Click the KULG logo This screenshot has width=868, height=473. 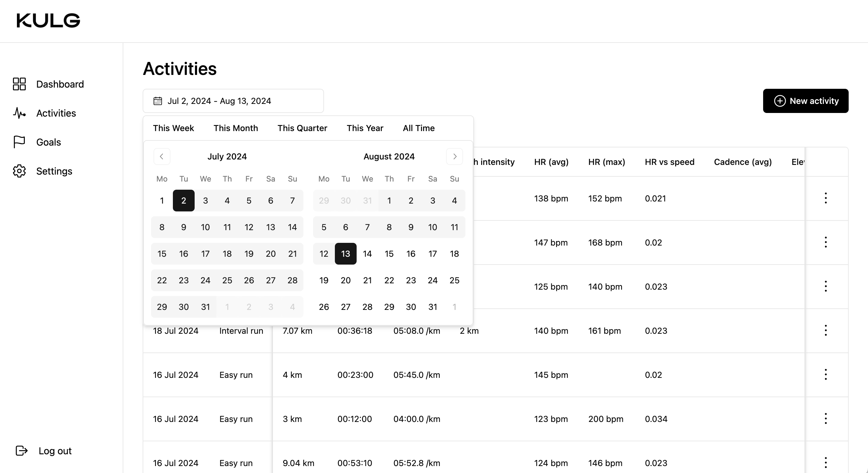pos(48,21)
